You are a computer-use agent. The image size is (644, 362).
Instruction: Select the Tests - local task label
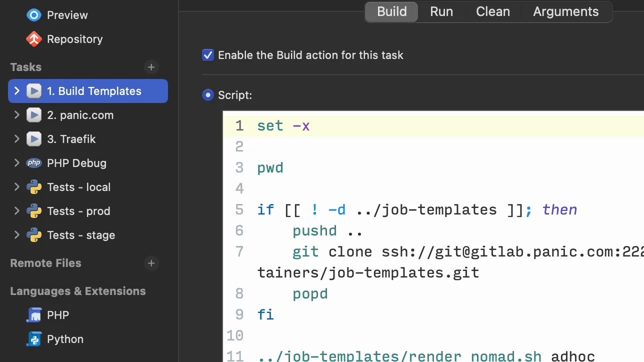[79, 187]
